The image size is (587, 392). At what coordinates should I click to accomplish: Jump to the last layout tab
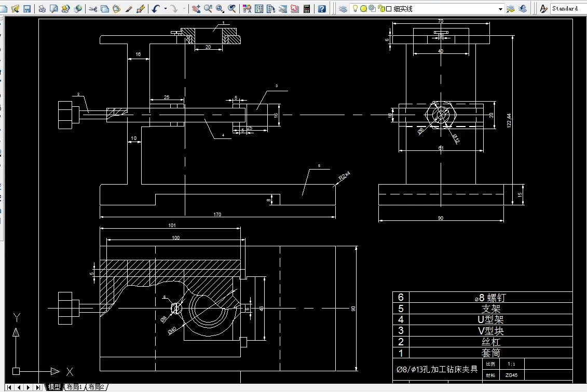[38, 387]
